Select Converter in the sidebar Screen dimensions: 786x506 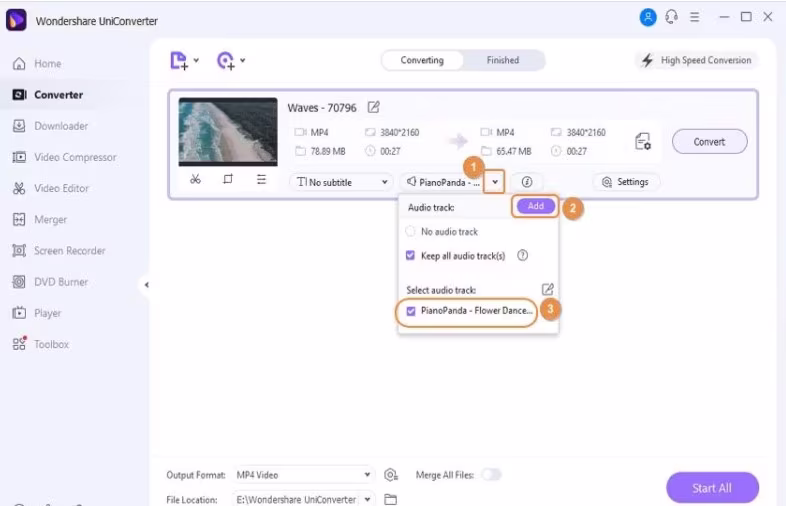coord(48,95)
